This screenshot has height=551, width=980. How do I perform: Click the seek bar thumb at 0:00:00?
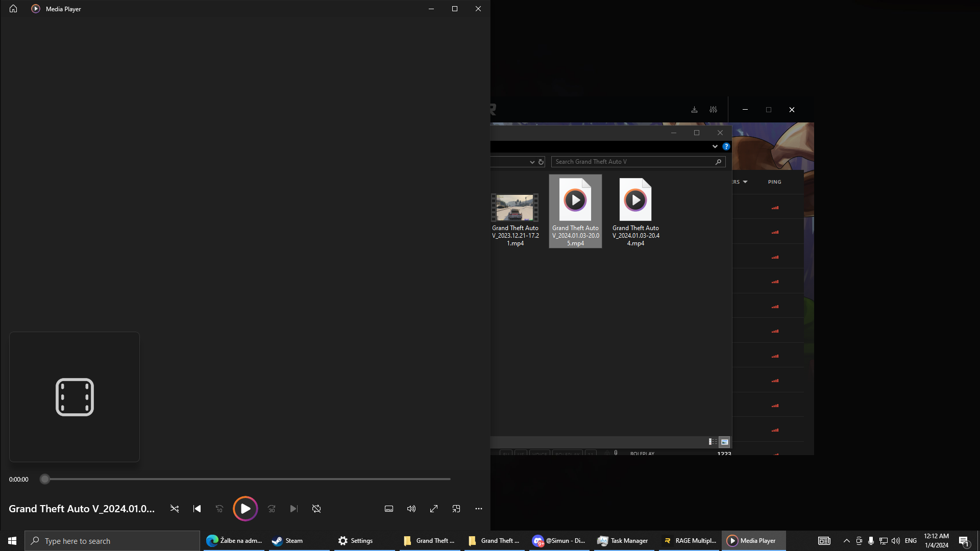pos(45,479)
